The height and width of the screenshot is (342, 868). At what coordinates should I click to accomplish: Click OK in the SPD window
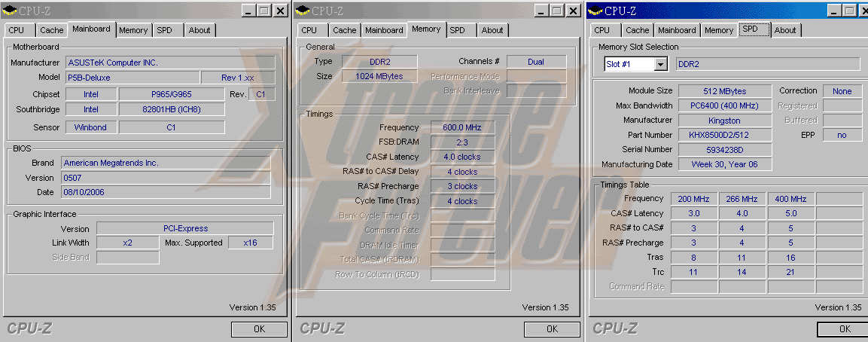pyautogui.click(x=844, y=328)
